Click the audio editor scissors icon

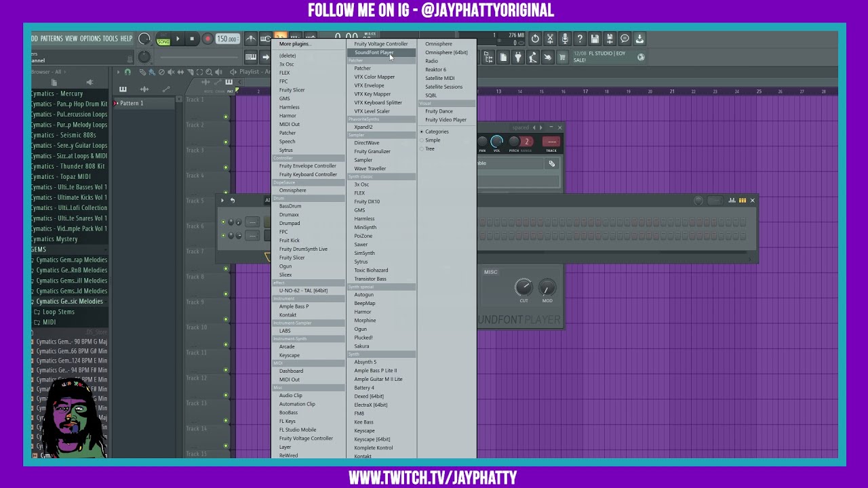tap(550, 39)
